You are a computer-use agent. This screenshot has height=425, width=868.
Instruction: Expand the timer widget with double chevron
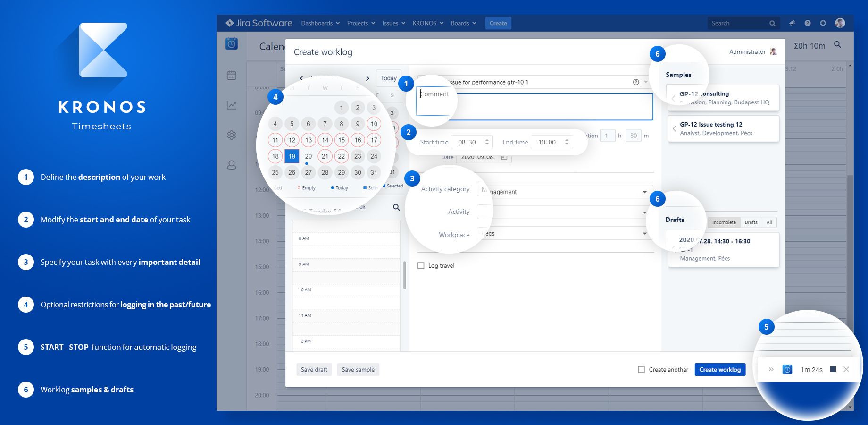(x=771, y=369)
